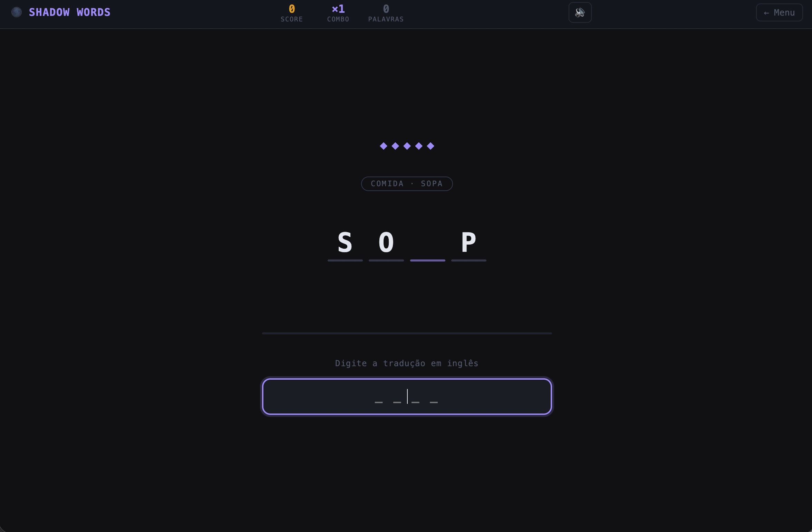Image resolution: width=812 pixels, height=532 pixels.
Task: Click the fourth diamond life indicator
Action: [419, 146]
